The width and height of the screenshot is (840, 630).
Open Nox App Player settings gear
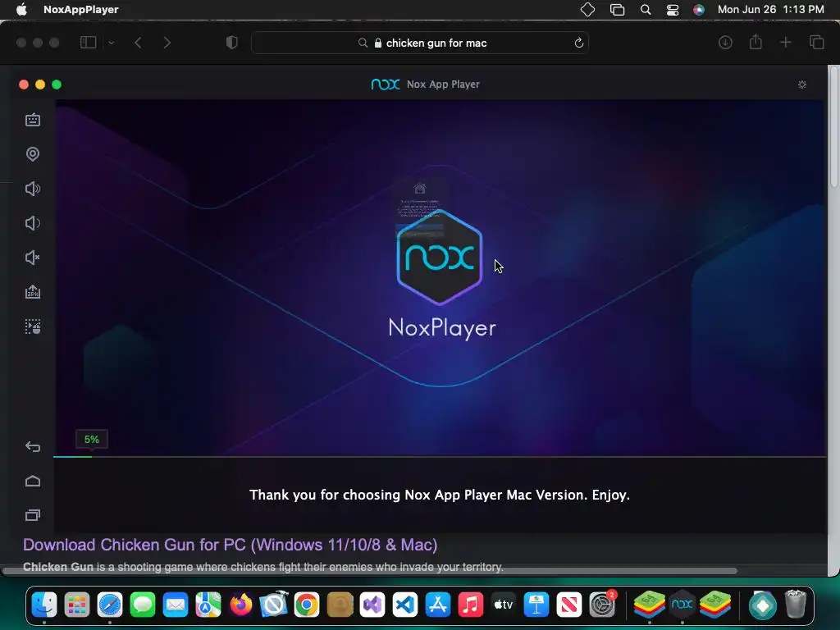802,84
